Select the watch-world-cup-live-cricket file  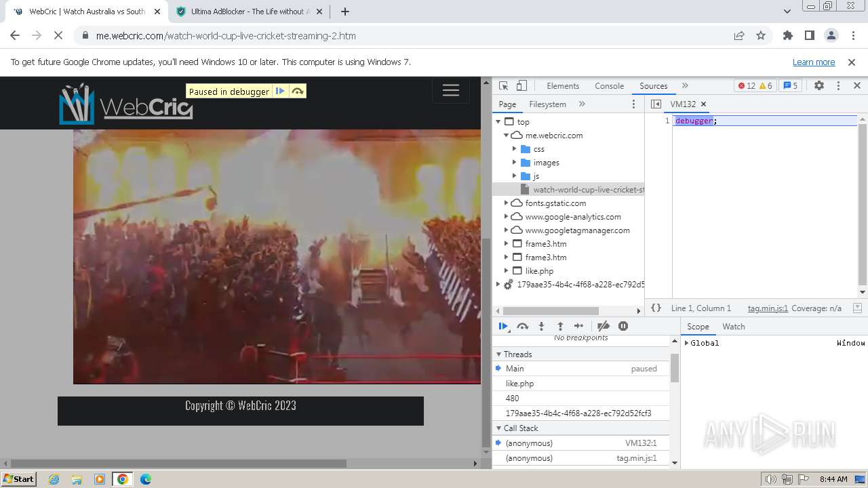(x=568, y=190)
